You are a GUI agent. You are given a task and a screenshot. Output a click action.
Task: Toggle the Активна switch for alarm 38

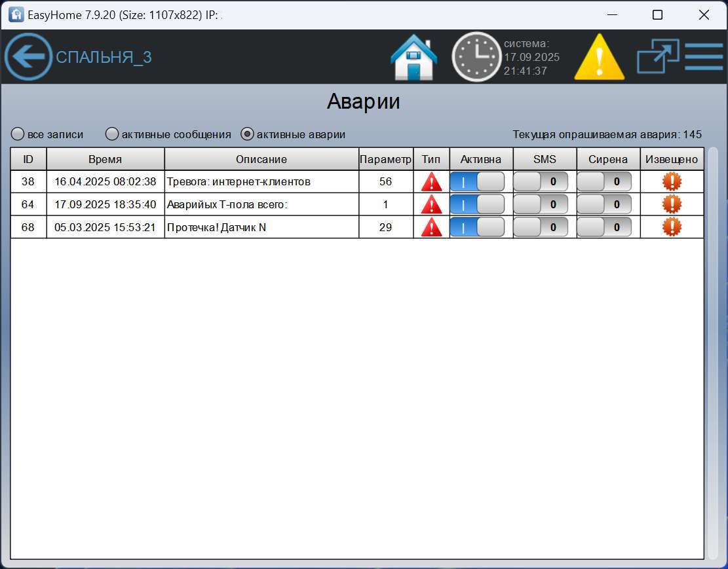point(477,182)
